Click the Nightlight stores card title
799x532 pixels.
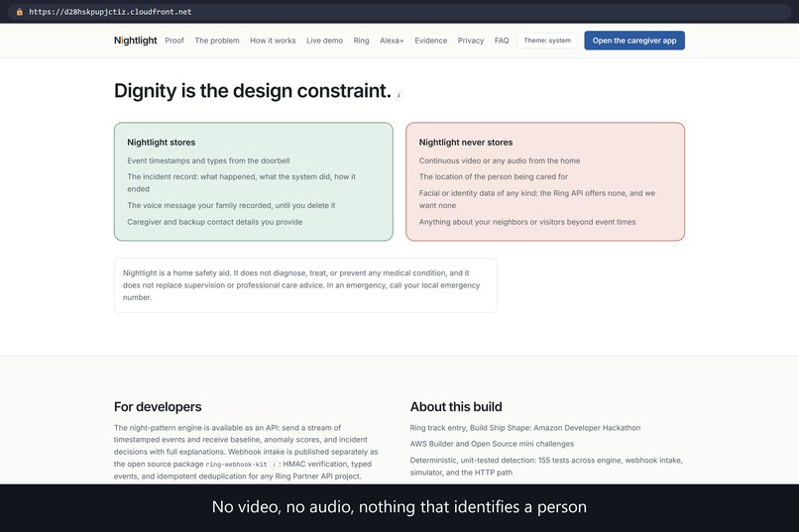[161, 143]
